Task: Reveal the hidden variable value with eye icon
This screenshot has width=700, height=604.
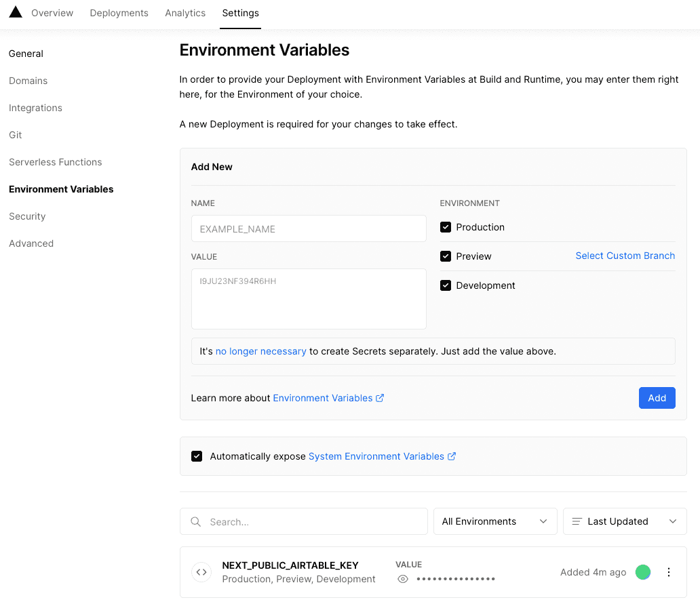Action: 403,579
